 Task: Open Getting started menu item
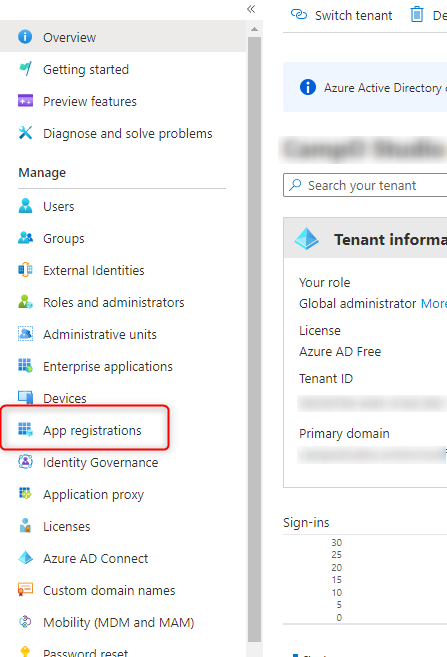pos(123,69)
